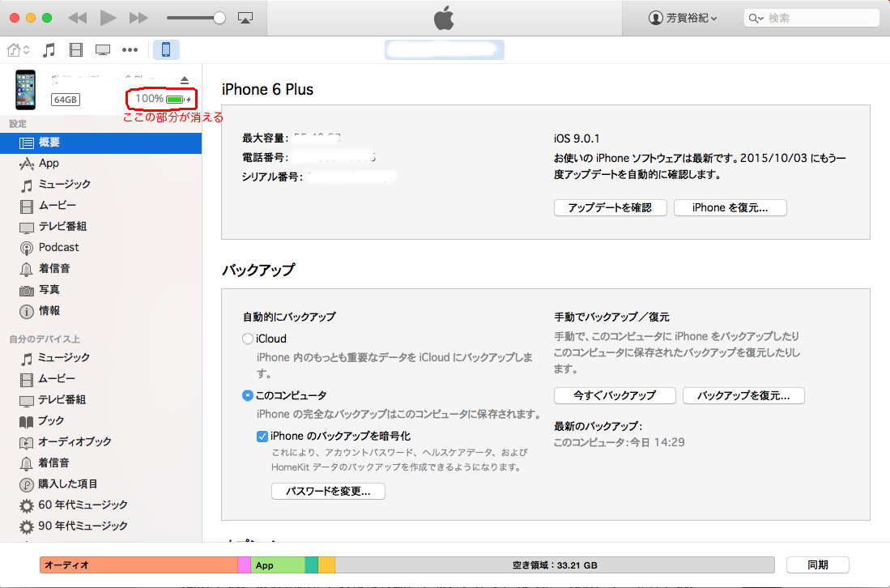Click the rewind playback button

click(x=77, y=18)
